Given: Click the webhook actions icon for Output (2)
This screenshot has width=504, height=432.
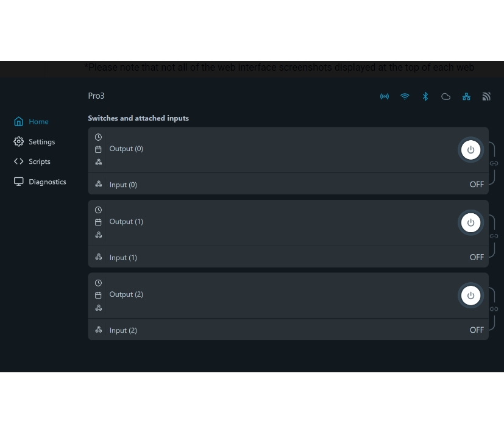Looking at the screenshot, I should point(98,308).
